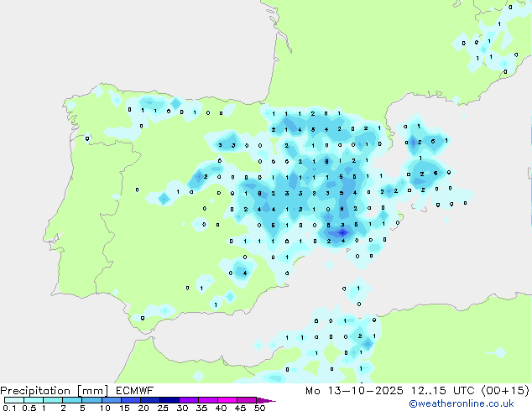532x411 pixels.
Task: Click the '35' legend scale label
Action: click(x=201, y=408)
